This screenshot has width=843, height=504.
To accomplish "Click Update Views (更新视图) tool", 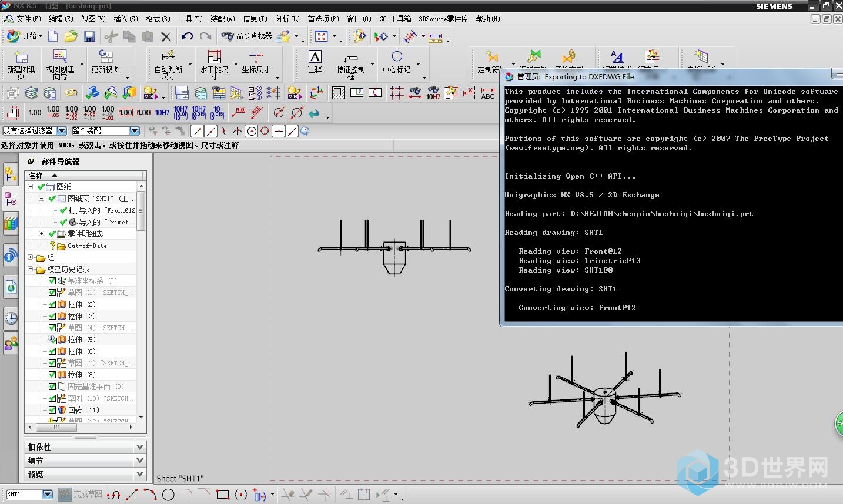I will coord(106,62).
